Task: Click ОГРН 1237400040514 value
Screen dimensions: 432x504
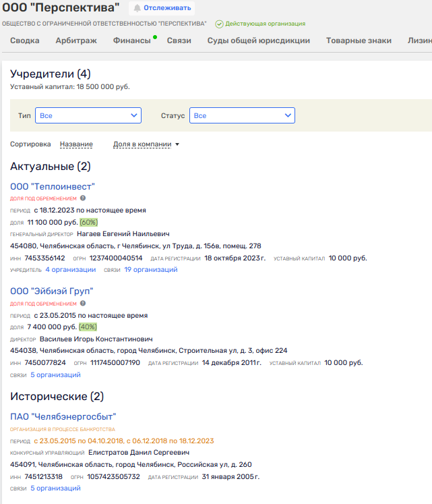Action: (x=116, y=258)
